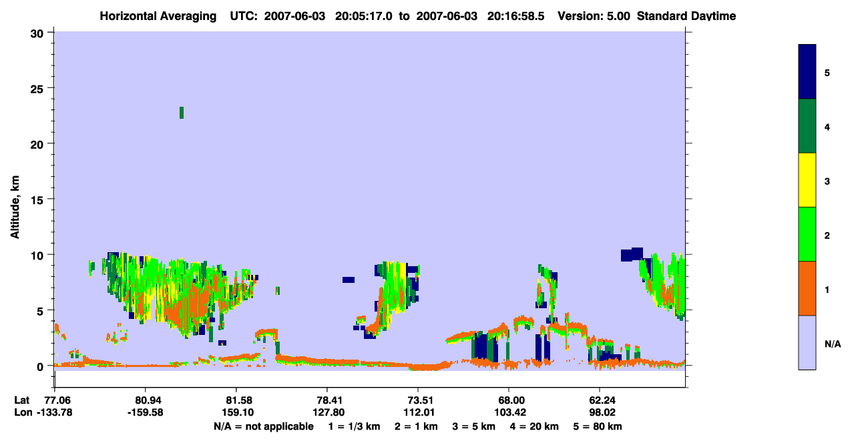Click the longitude value '-159.58'
The width and height of the screenshot is (868, 445).
[x=145, y=412]
